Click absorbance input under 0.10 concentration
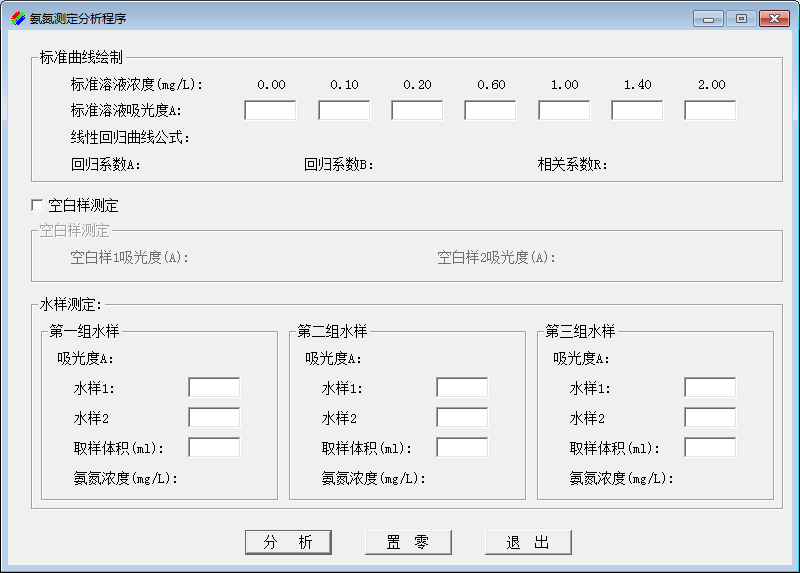This screenshot has width=800, height=573. (344, 111)
